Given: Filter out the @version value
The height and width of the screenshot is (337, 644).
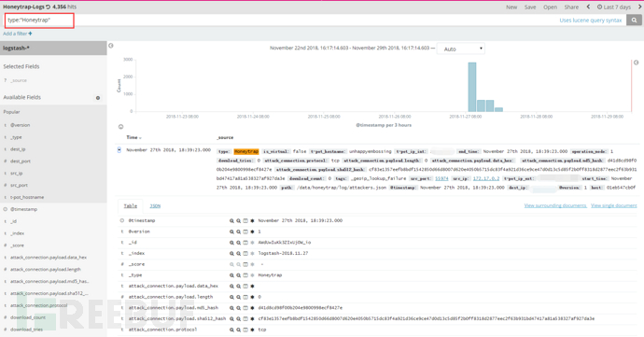Looking at the screenshot, I should coord(238,232).
